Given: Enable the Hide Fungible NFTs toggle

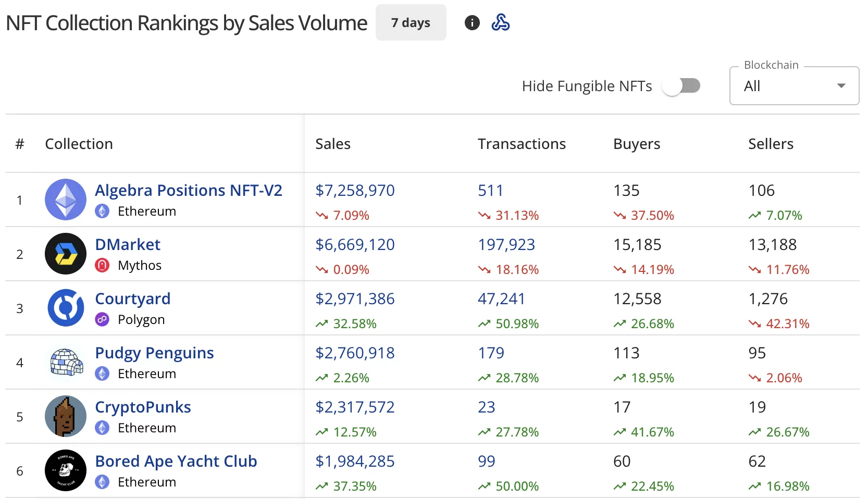Looking at the screenshot, I should tap(681, 85).
